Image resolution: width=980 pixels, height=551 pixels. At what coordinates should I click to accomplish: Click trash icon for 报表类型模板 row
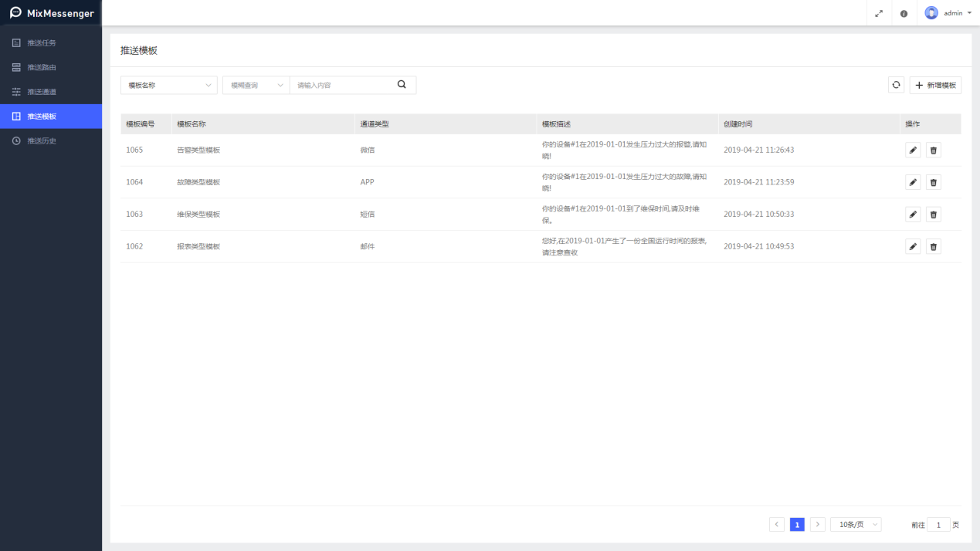933,247
